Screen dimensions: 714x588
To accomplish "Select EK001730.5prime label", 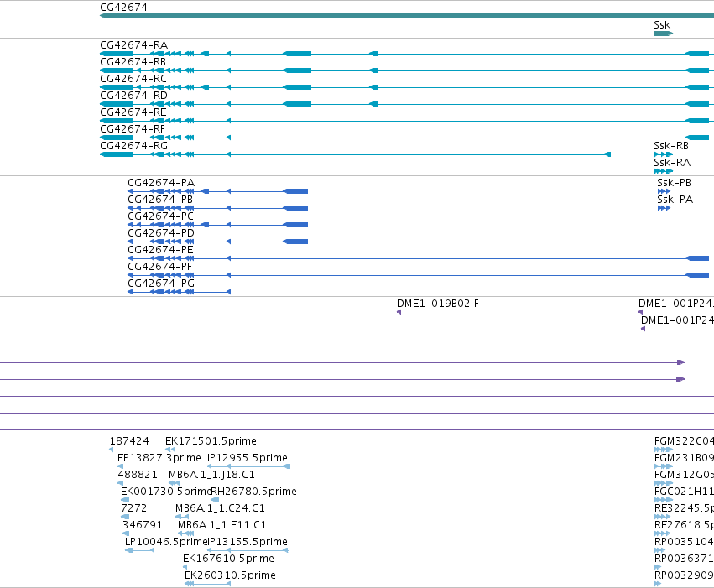I will pos(166,492).
